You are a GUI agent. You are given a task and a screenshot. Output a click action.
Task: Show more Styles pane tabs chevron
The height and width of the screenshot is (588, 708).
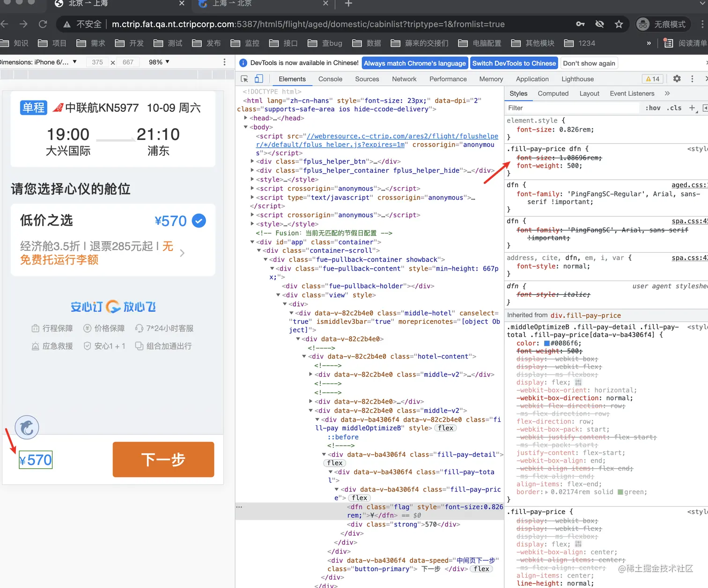coord(667,93)
